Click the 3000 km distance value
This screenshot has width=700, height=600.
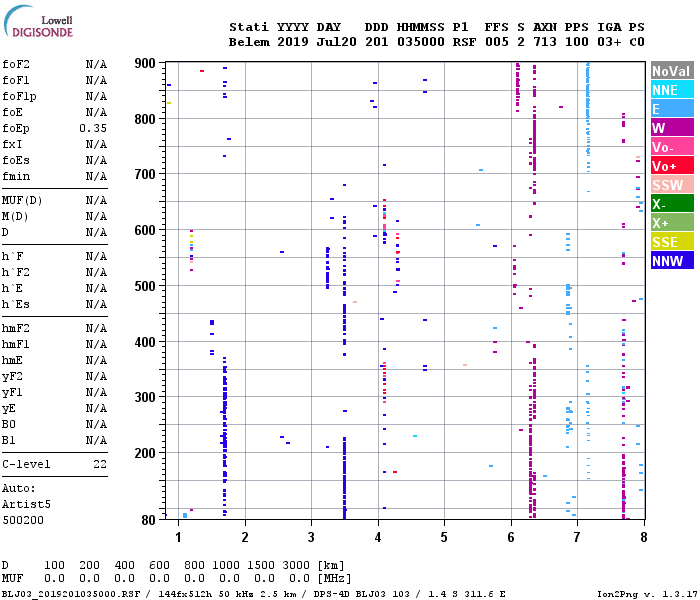coord(296,565)
